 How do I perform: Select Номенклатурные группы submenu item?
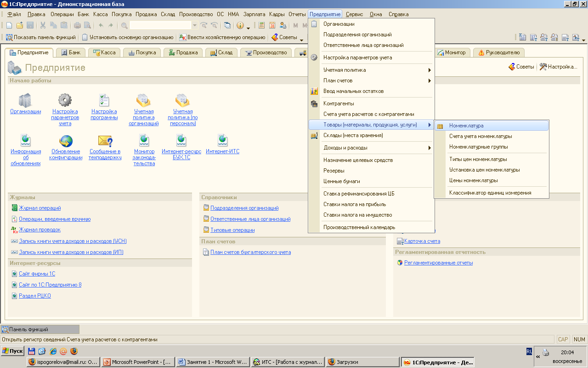tap(492, 147)
